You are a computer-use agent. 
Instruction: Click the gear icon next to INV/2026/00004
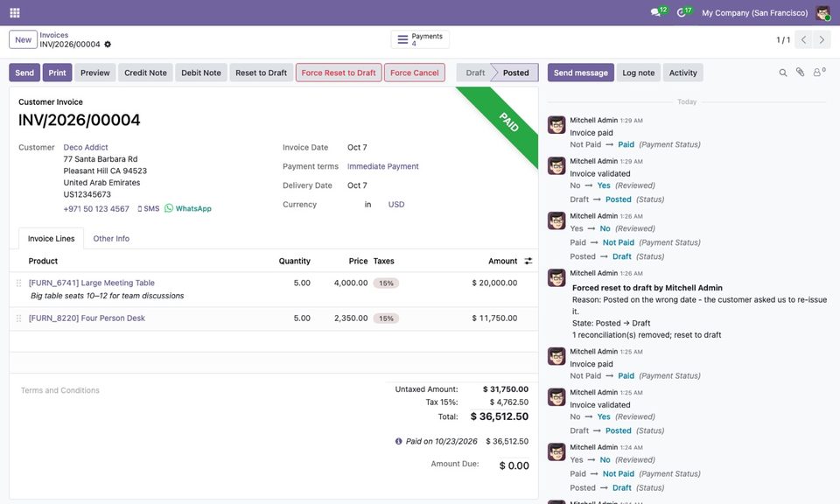point(108,45)
